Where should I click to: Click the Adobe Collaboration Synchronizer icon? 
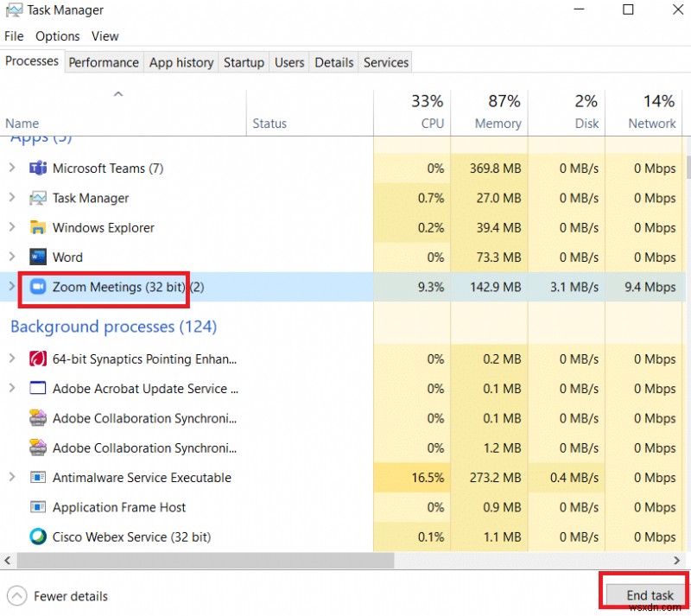pos(37,418)
